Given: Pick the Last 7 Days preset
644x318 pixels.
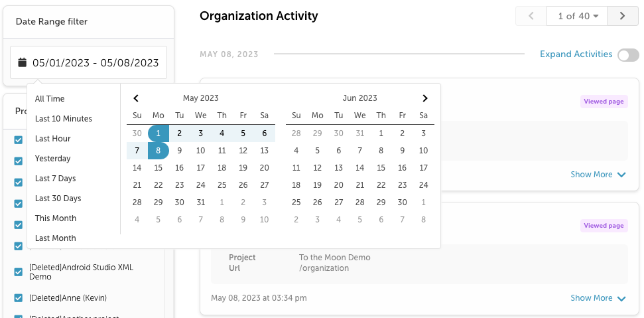Looking at the screenshot, I should tap(56, 179).
